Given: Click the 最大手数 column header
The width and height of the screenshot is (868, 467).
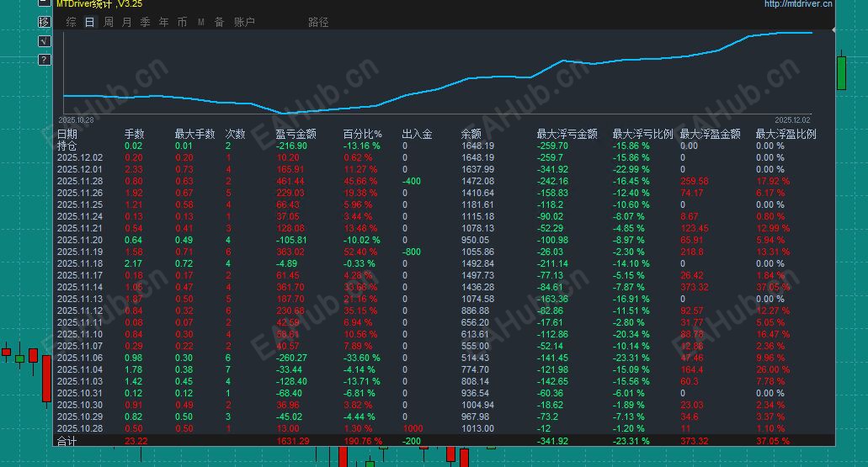Looking at the screenshot, I should 194,134.
